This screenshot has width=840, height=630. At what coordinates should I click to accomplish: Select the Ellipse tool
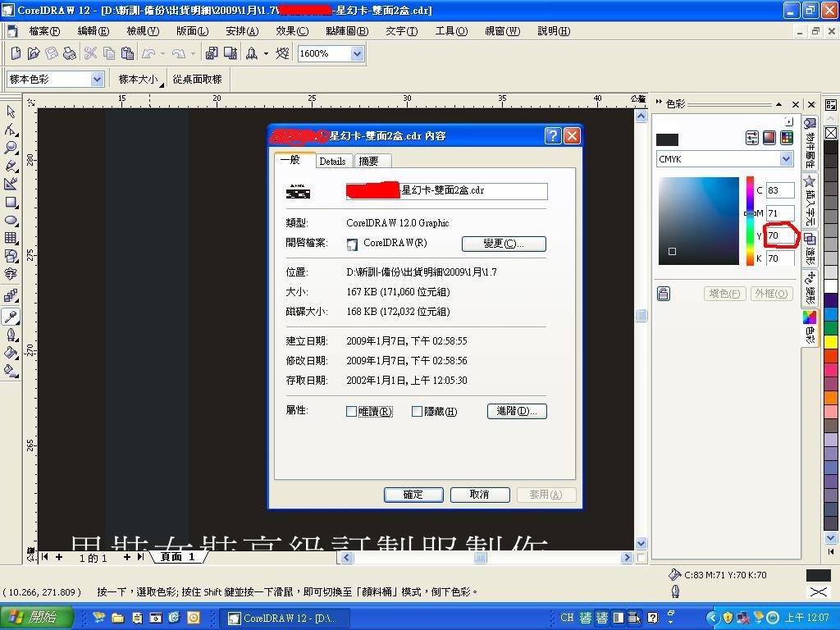pos(11,220)
